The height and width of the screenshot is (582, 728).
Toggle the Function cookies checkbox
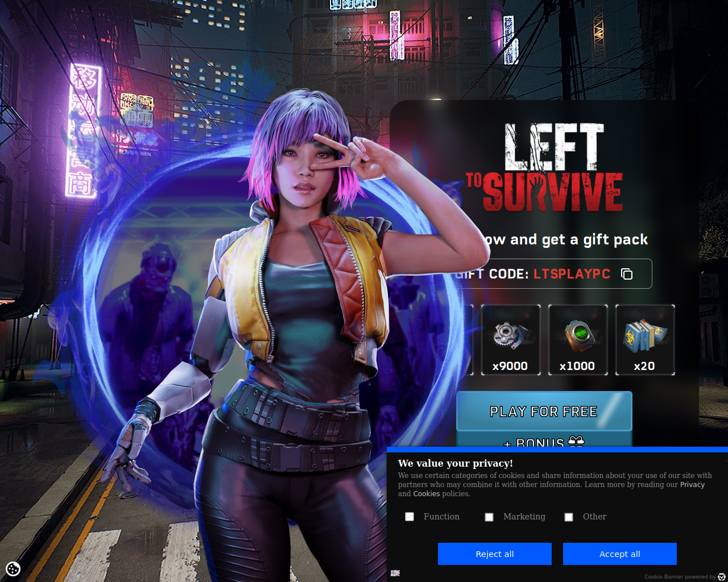(x=409, y=517)
